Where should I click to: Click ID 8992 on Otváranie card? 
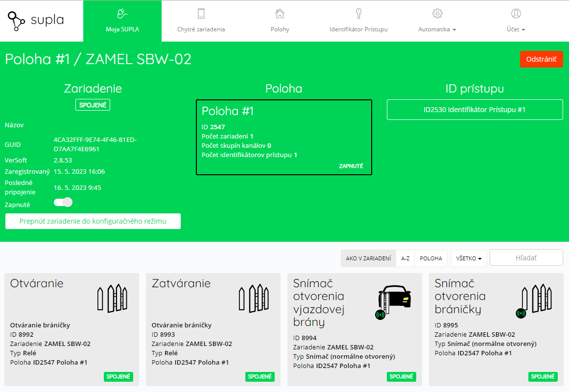[22, 335]
